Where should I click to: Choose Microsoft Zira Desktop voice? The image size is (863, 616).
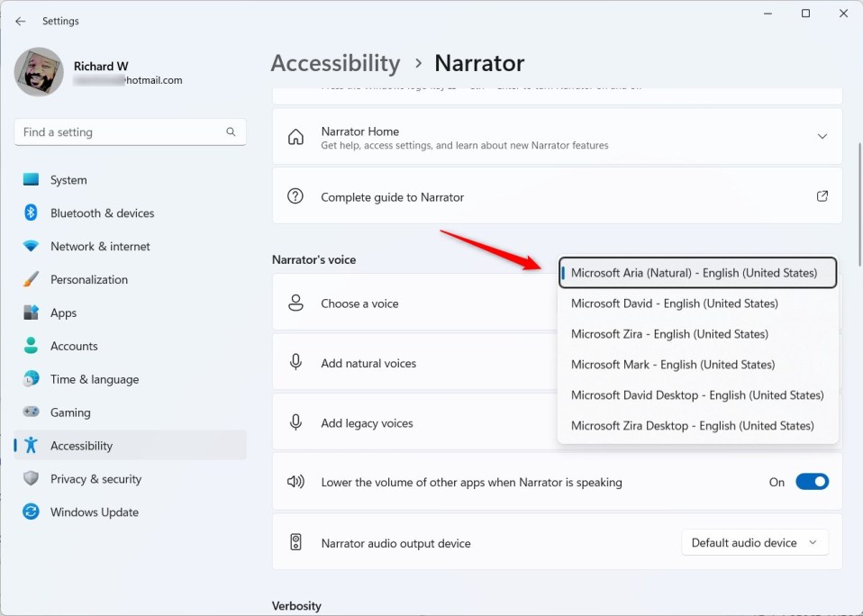(x=697, y=426)
